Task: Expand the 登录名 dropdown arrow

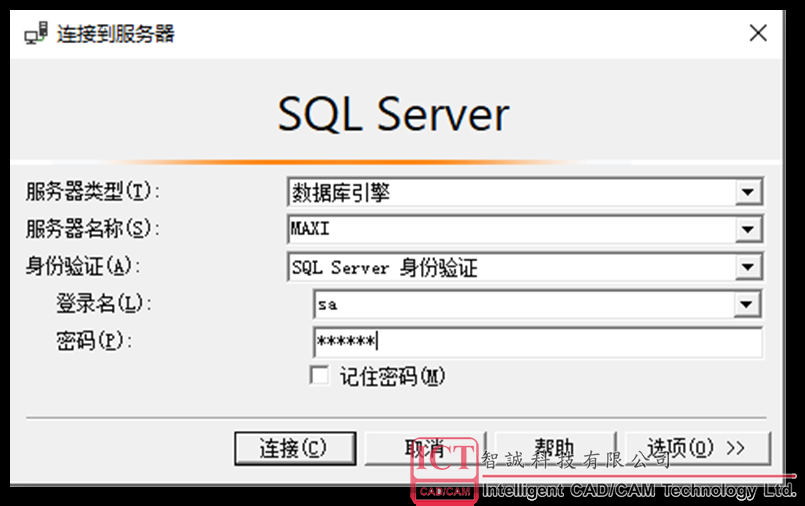Action: 746,304
